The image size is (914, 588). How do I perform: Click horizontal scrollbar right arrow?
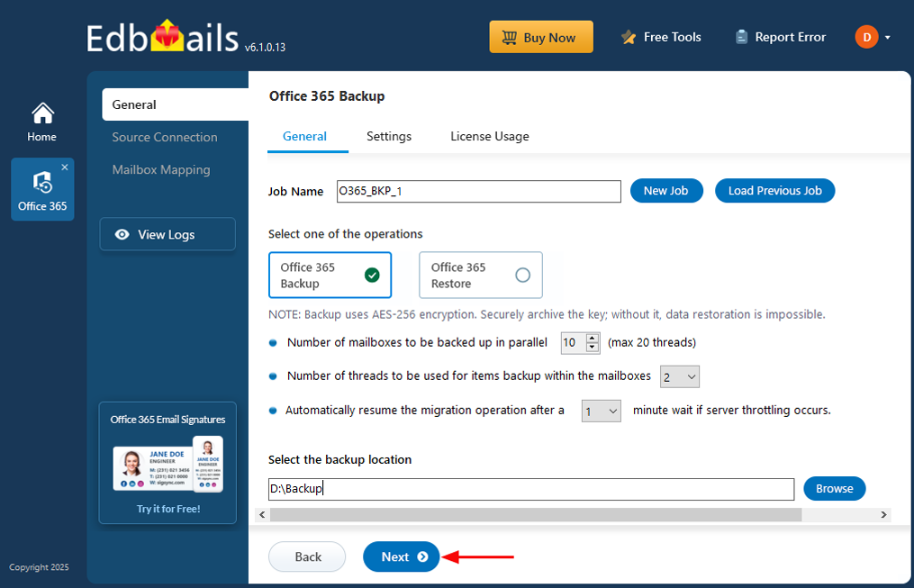pyautogui.click(x=883, y=514)
